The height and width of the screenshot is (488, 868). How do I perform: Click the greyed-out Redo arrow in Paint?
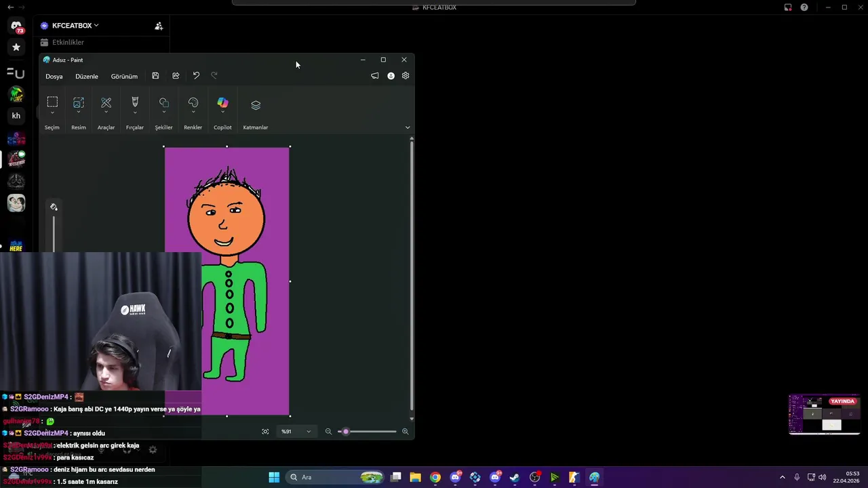click(214, 76)
